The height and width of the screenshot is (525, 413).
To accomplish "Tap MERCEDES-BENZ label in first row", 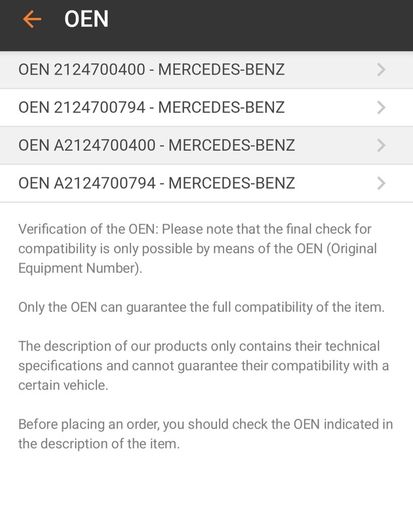I will (221, 70).
